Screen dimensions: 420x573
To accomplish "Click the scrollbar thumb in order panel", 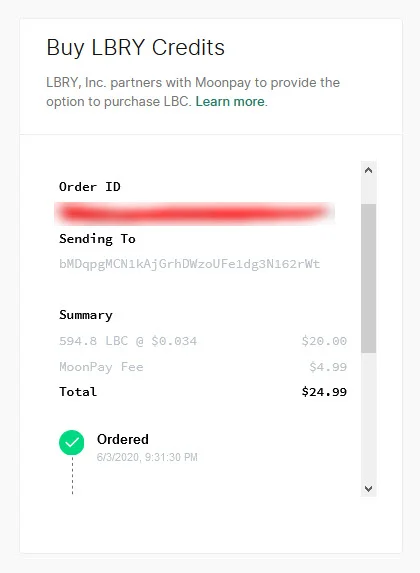I will [368, 278].
